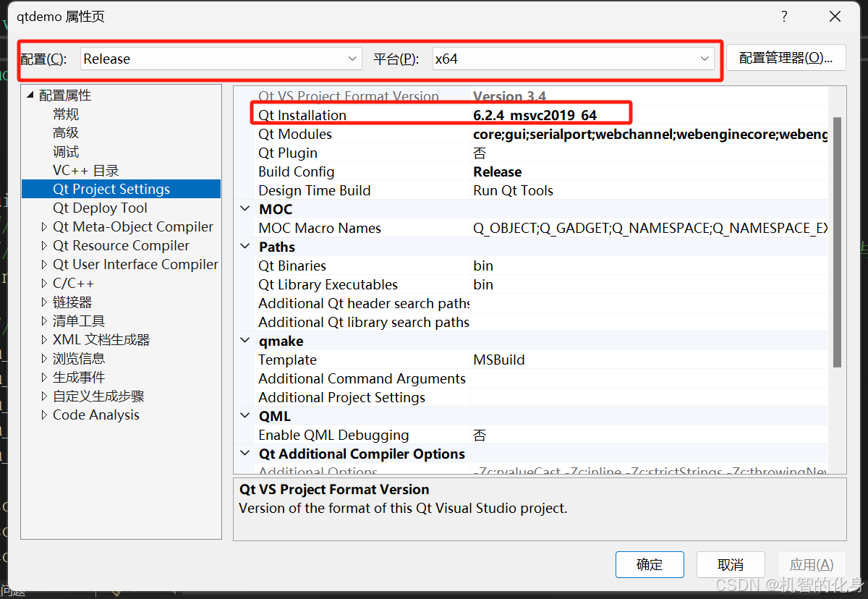Collapse the MOC property group
The image size is (868, 599).
pos(244,209)
